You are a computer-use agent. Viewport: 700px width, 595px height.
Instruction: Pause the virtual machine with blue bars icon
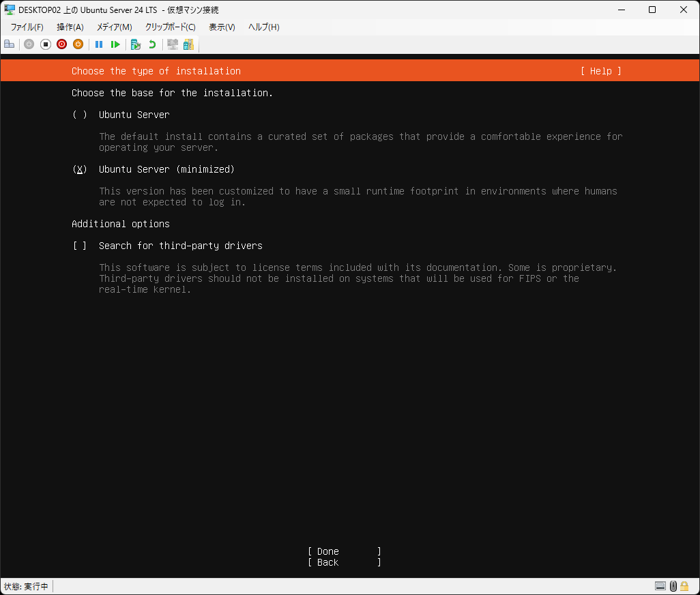(x=99, y=44)
